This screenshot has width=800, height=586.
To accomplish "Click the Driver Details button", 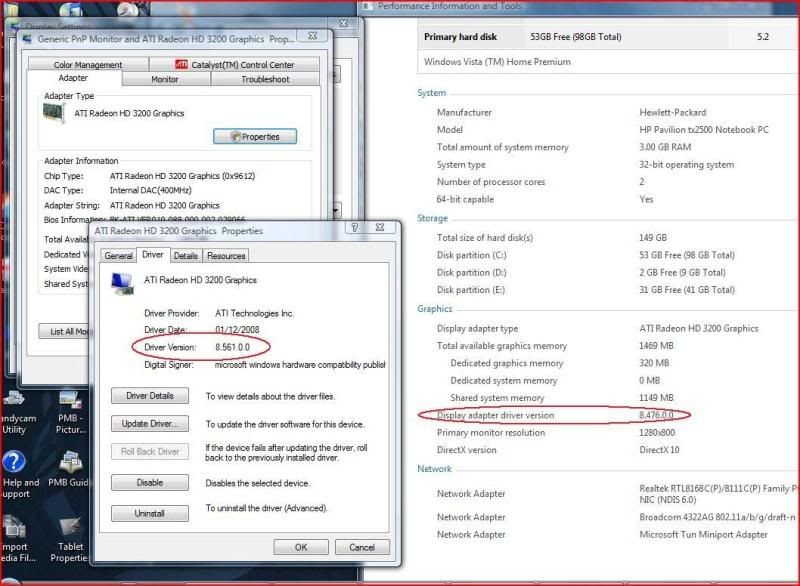I will tap(150, 396).
